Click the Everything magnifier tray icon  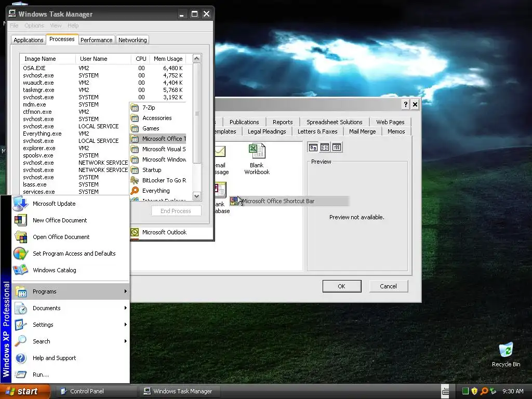pos(484,391)
